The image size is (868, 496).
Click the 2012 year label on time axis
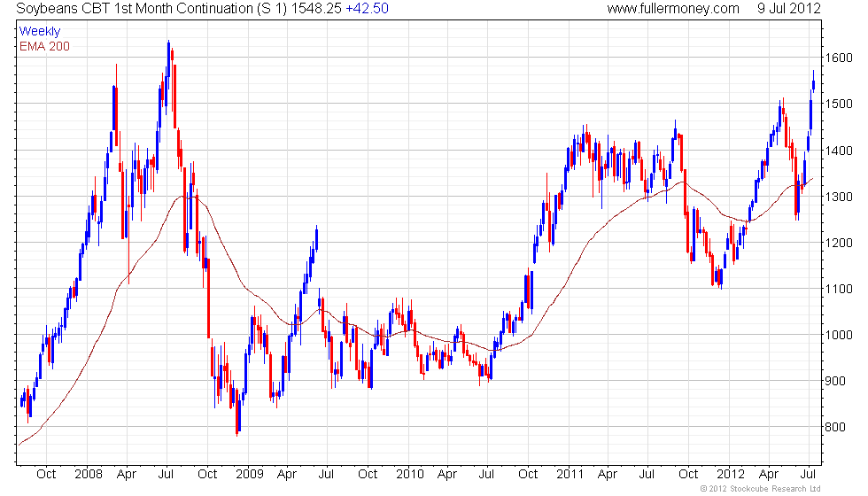(x=730, y=474)
